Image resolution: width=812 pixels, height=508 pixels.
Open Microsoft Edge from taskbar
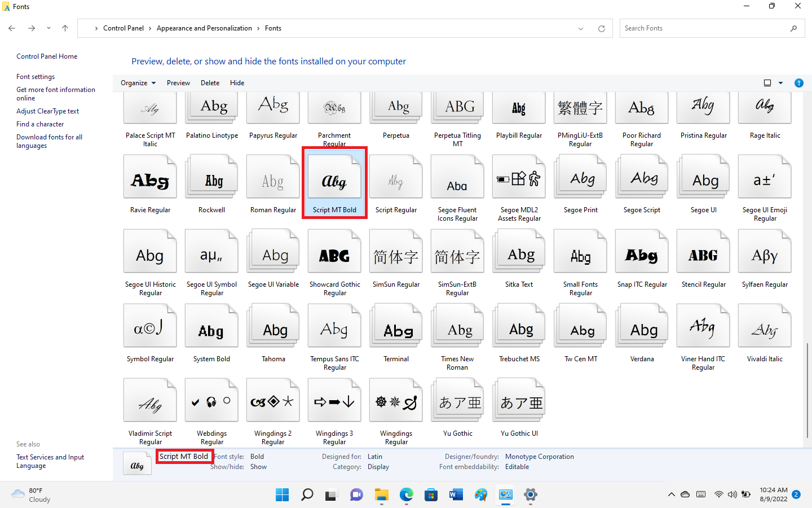(x=406, y=495)
